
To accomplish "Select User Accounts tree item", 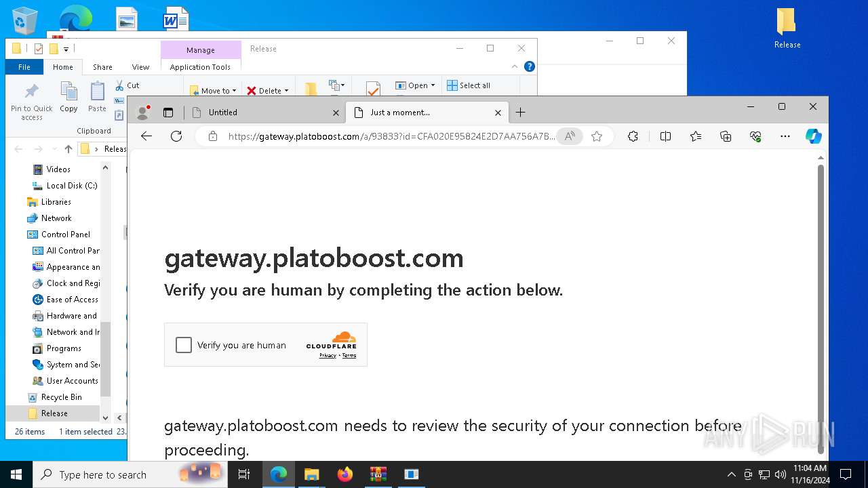I will click(66, 381).
